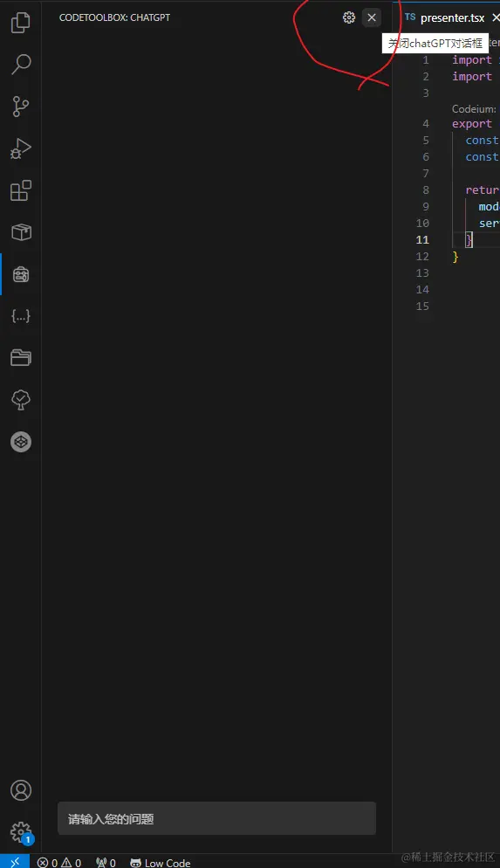Focus the question input field
This screenshot has height=868, width=500.
pos(216,818)
